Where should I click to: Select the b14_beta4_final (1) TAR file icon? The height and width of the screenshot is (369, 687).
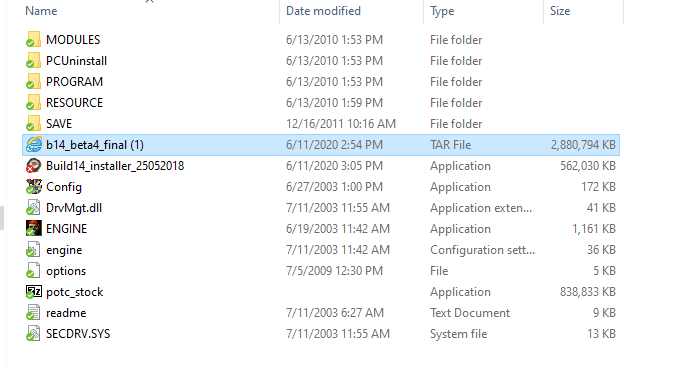tap(33, 145)
